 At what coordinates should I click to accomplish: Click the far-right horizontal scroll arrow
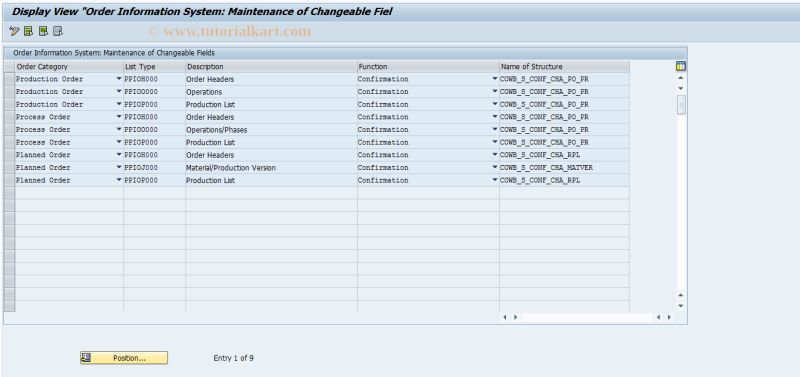pyautogui.click(x=669, y=317)
